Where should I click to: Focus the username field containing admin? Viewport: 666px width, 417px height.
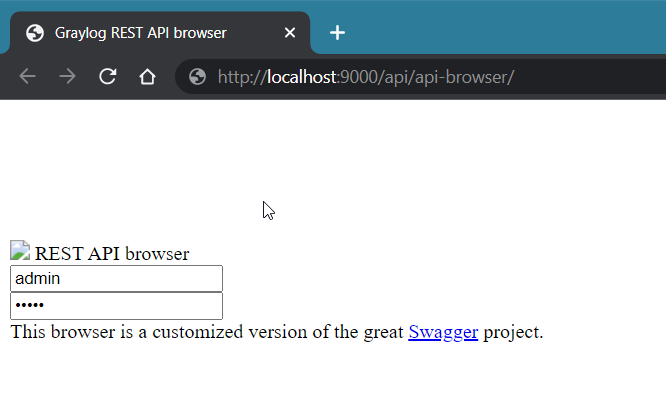(x=116, y=279)
